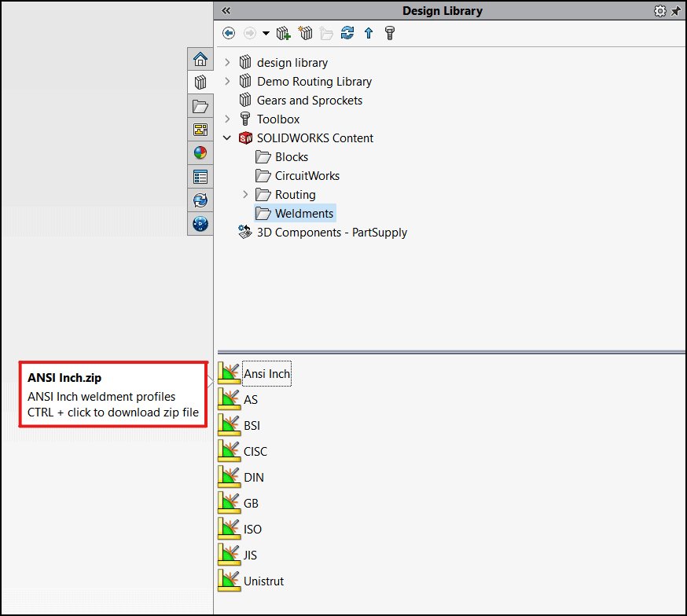The height and width of the screenshot is (616, 687).
Task: Click the ISO weldment profile icon
Action: (x=230, y=529)
